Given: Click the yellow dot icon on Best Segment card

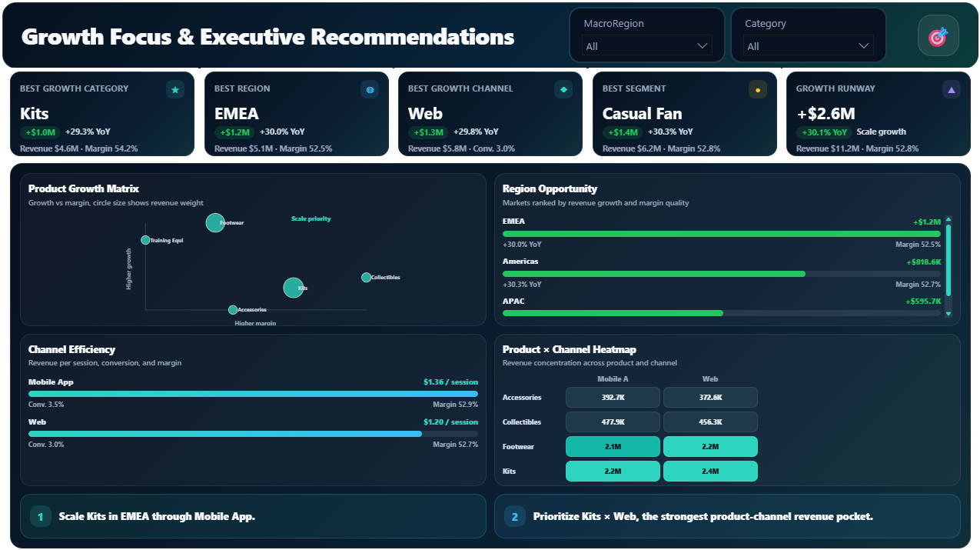Looking at the screenshot, I should (x=758, y=90).
